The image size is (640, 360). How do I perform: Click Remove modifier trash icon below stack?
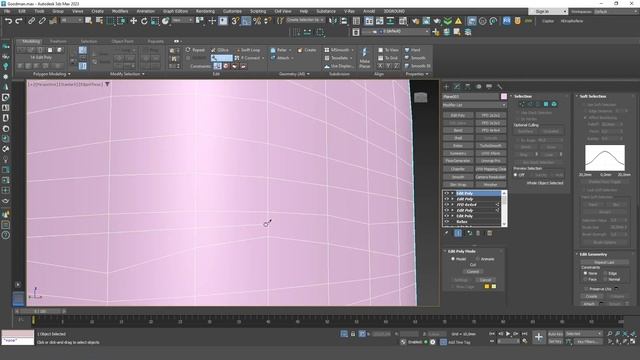click(x=478, y=233)
